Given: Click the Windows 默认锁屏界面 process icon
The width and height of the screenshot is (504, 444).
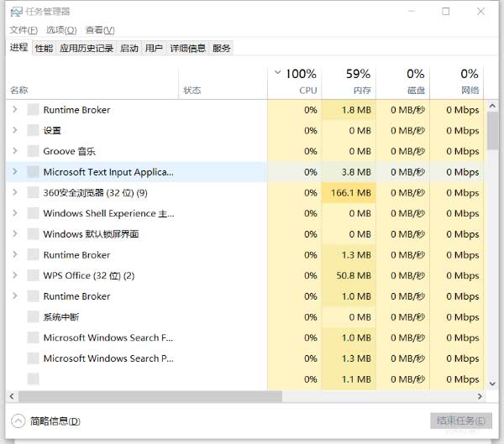Looking at the screenshot, I should (x=34, y=234).
